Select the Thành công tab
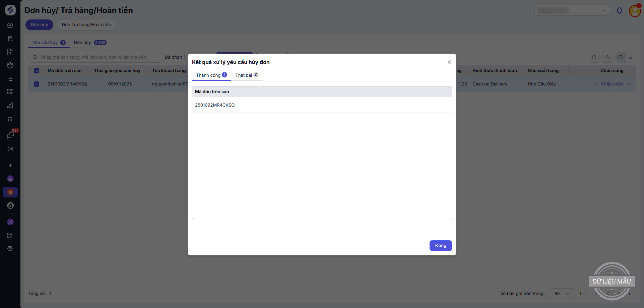Viewport: 644px width, 308px height. tap(211, 75)
